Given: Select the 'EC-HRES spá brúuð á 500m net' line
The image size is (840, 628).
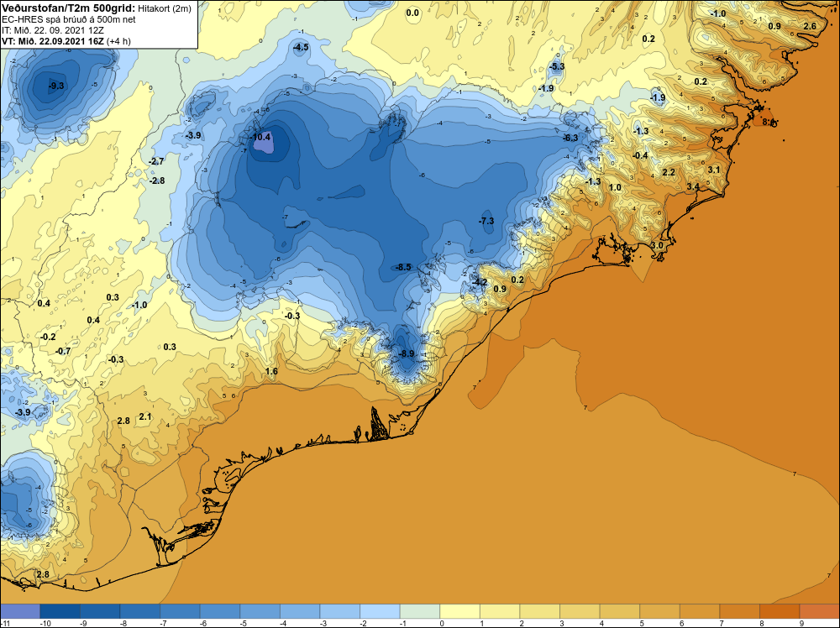Looking at the screenshot, I should [69, 19].
